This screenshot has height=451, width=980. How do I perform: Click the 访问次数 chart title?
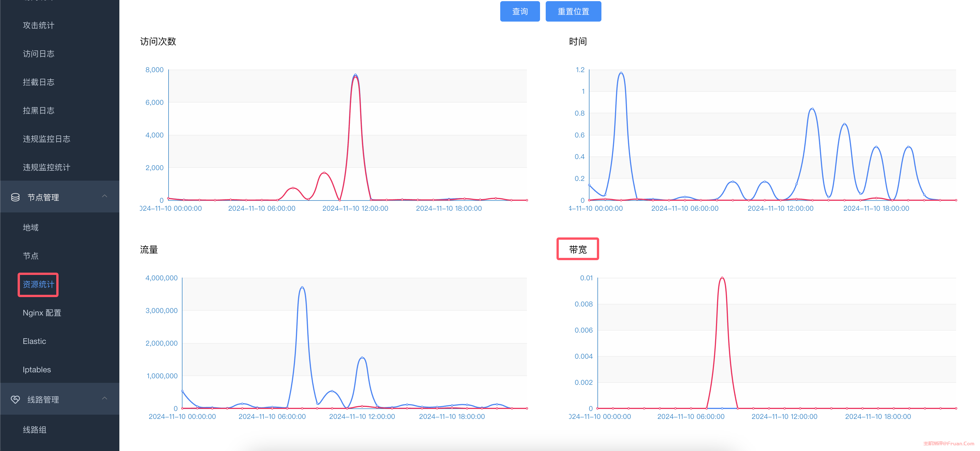(158, 41)
